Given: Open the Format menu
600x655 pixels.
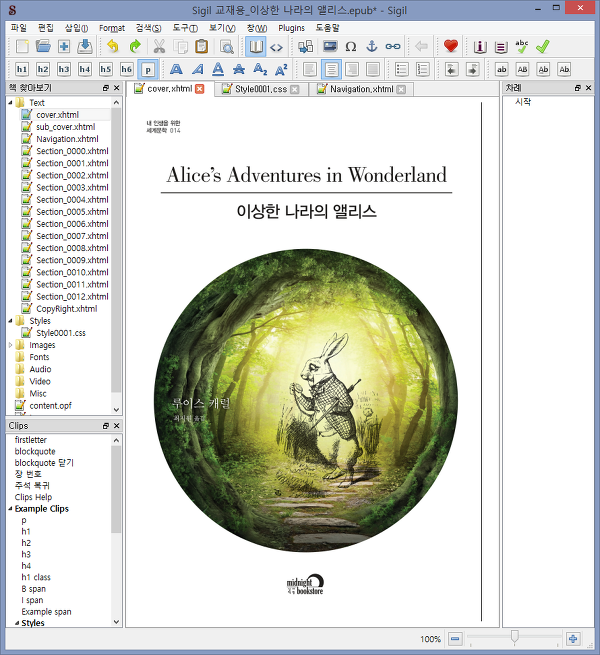Looking at the screenshot, I should (112, 28).
